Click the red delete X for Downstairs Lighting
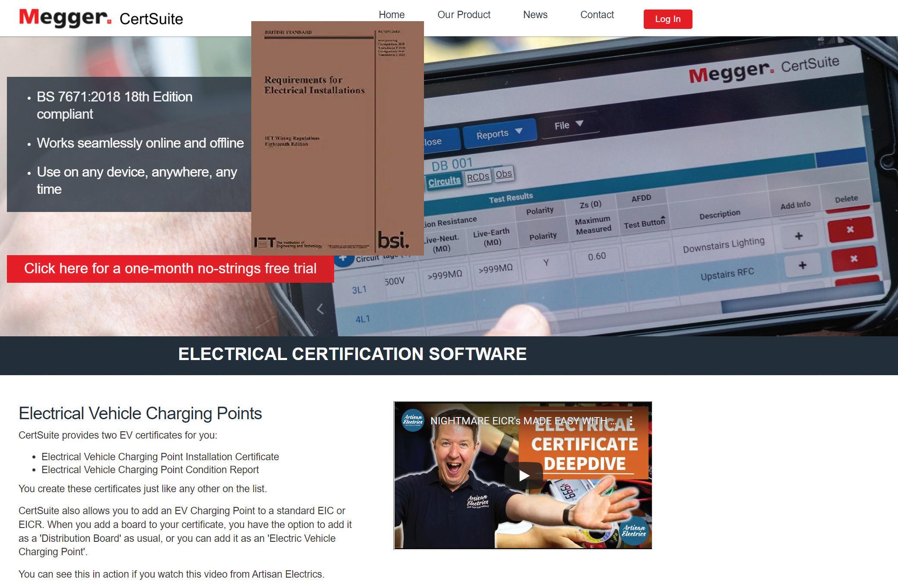This screenshot has height=588, width=898. click(850, 229)
